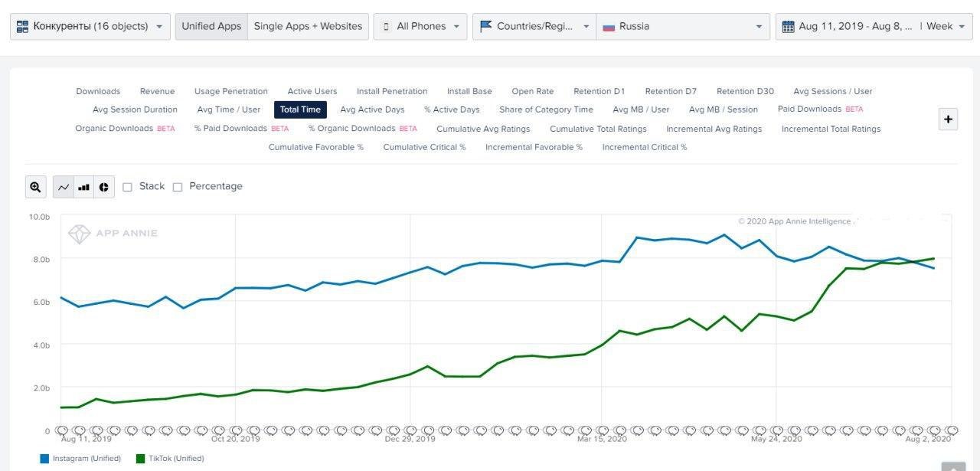
Task: Open the Russia country dropdown
Action: coord(683,26)
